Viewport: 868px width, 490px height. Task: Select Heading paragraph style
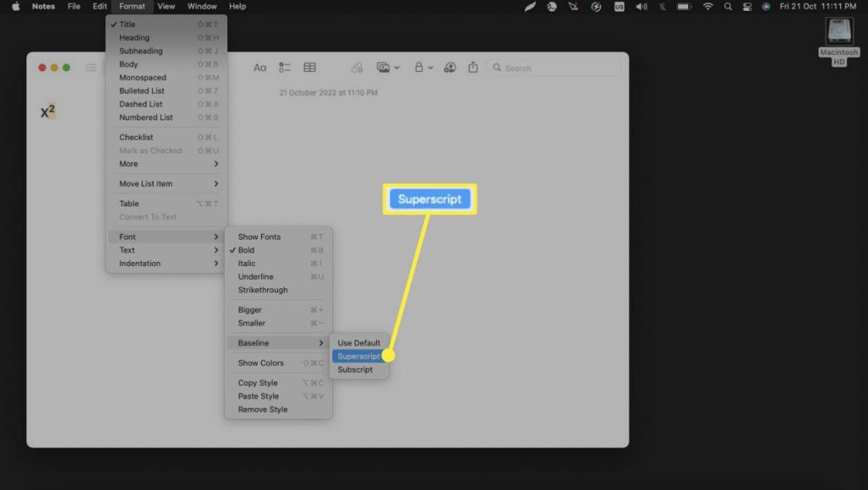[x=167, y=37]
